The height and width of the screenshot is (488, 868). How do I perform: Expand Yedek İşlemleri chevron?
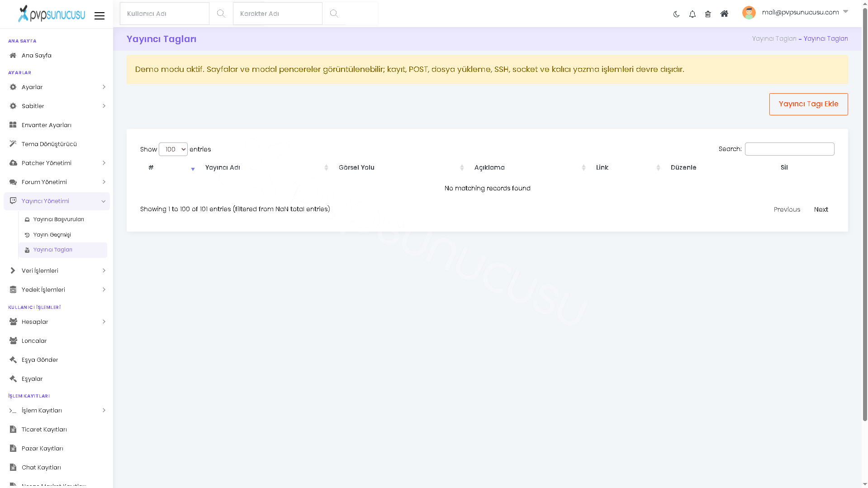click(x=104, y=290)
